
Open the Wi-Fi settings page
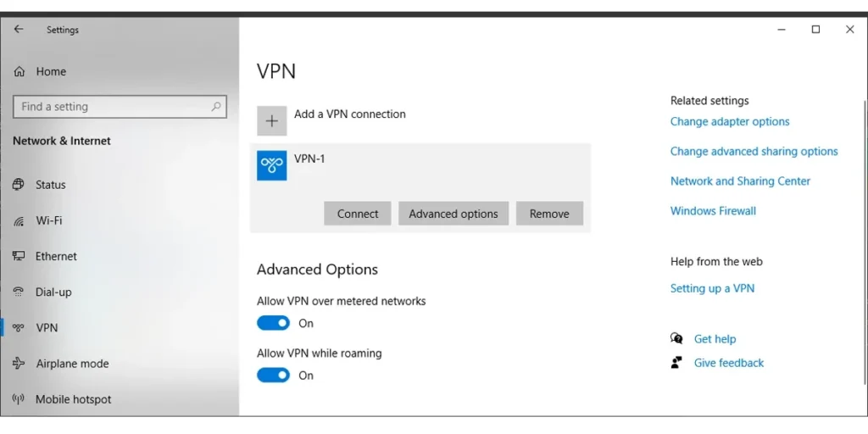tap(48, 220)
